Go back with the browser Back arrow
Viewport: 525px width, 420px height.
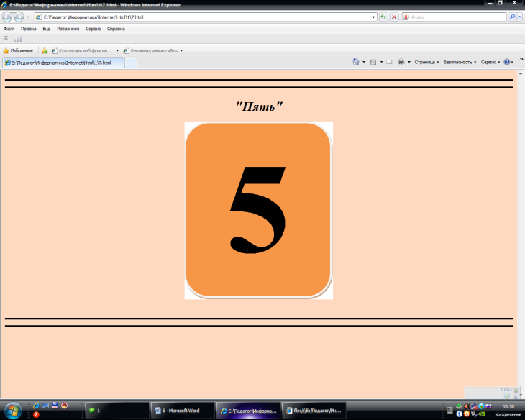coord(7,17)
